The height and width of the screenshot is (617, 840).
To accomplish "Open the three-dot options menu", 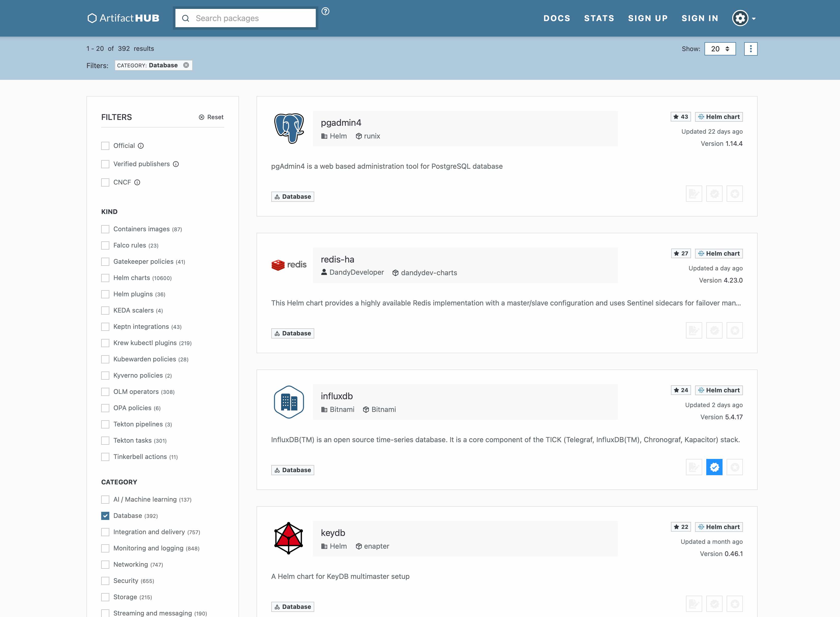I will tap(750, 49).
